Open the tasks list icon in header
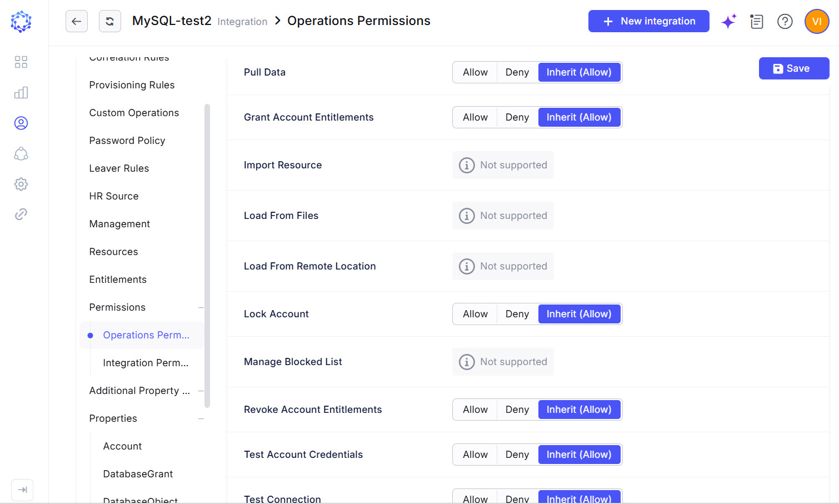 tap(756, 21)
